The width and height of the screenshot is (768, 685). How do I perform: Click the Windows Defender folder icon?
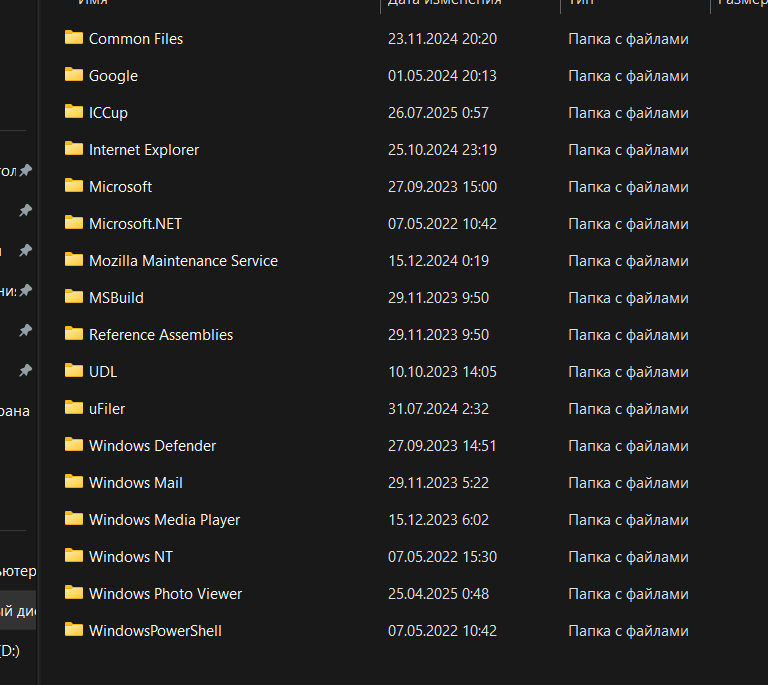pos(74,445)
